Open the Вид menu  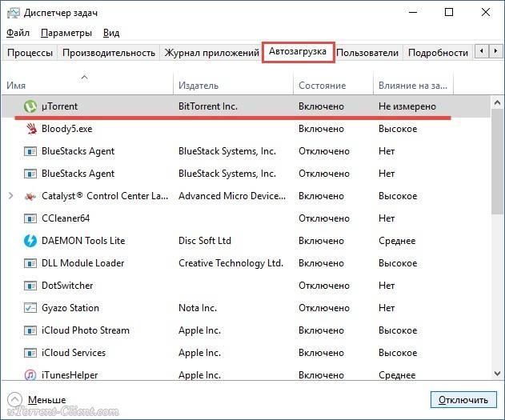111,33
